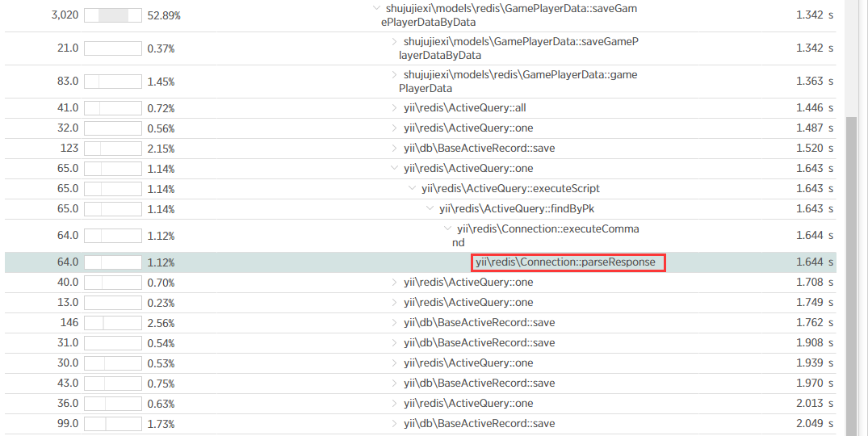Expand the ActiveQuery::all node chevron
Viewport: 868px width, 436px height.
click(394, 108)
